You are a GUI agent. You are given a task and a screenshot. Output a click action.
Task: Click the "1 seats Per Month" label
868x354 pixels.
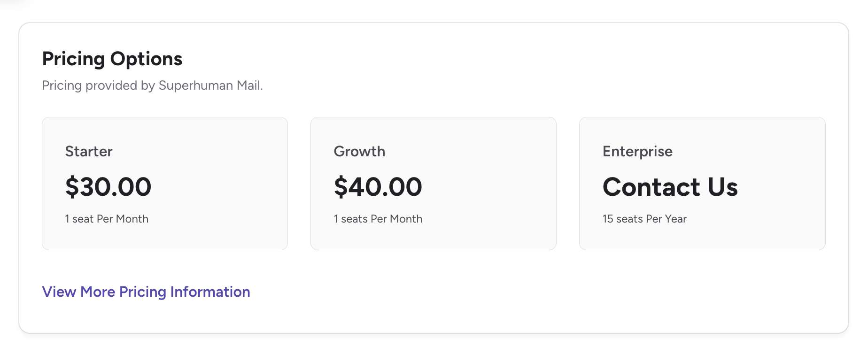pos(378,219)
